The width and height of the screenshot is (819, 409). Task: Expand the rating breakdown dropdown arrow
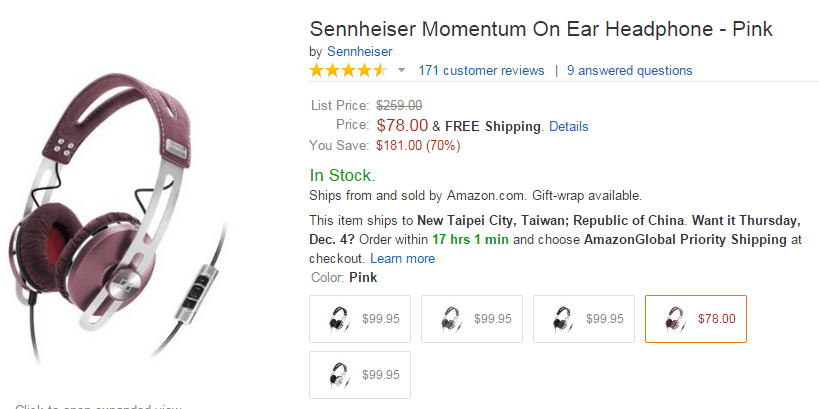pyautogui.click(x=402, y=71)
